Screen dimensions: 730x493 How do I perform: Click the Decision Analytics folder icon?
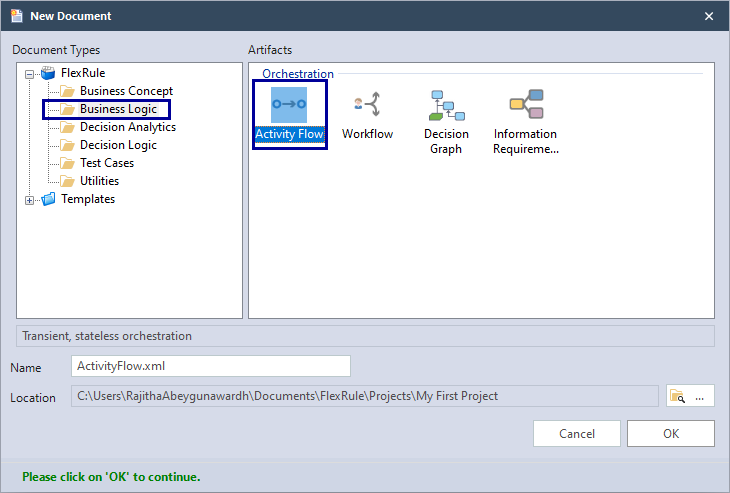[68, 127]
